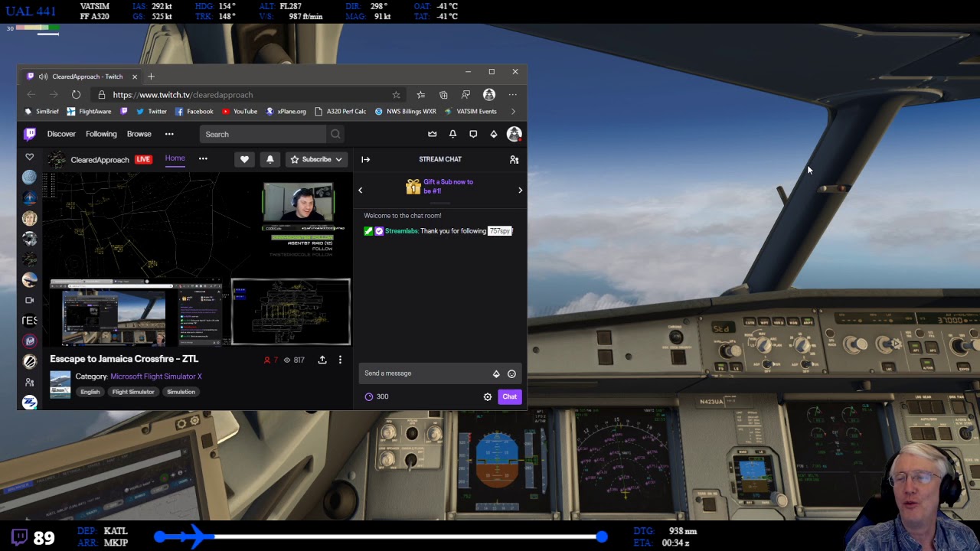The image size is (980, 551).
Task: Refresh the Twitch page
Action: 76,95
